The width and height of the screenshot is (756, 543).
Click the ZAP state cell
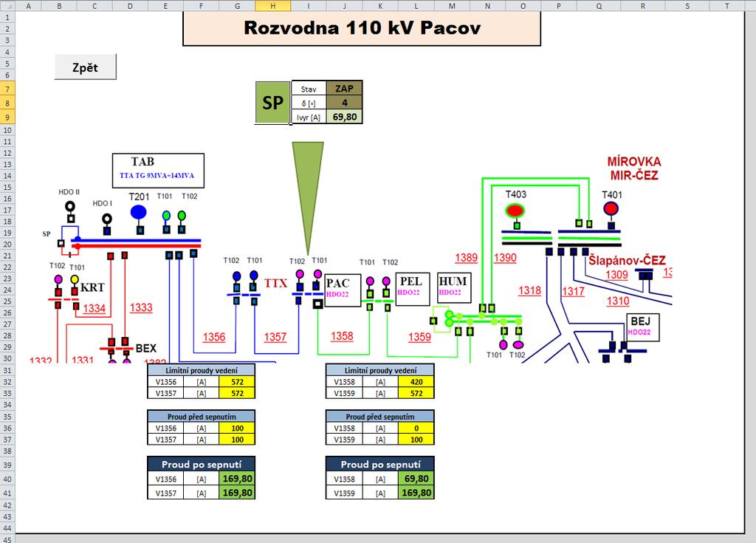tap(344, 89)
